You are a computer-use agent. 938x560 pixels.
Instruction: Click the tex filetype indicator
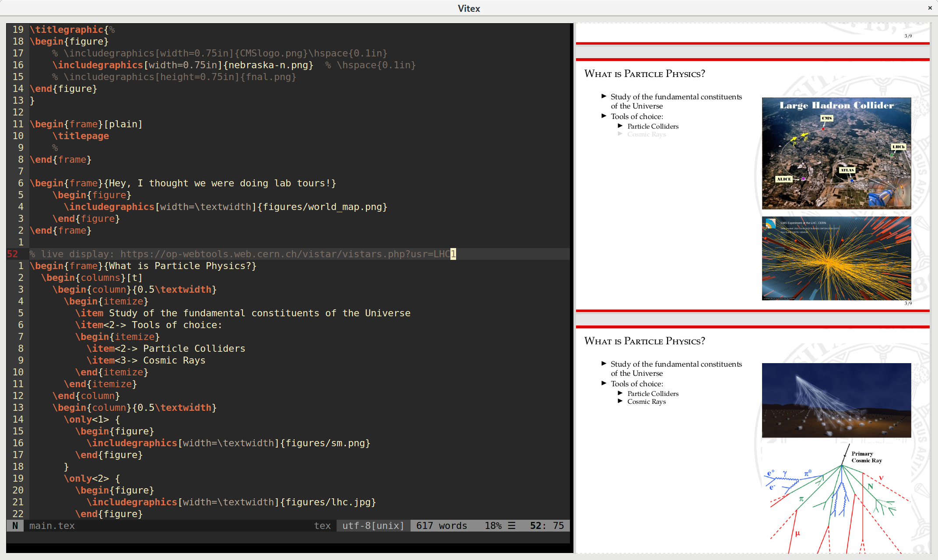pyautogui.click(x=322, y=525)
